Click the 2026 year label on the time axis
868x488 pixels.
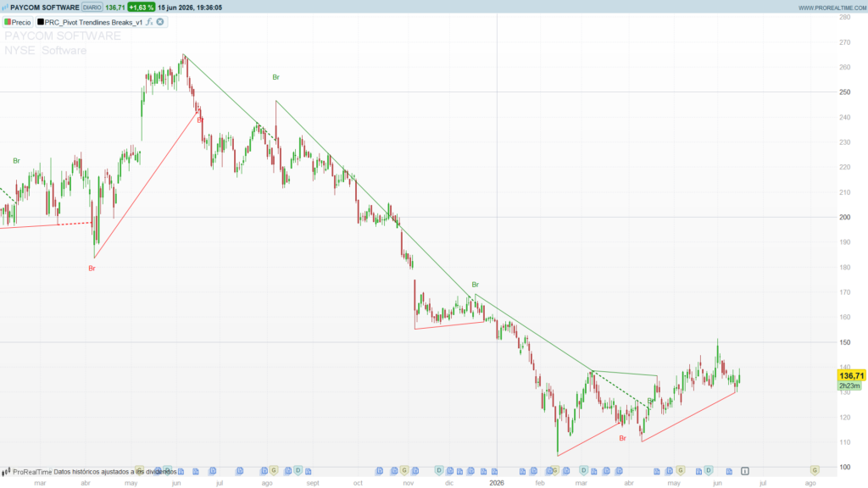(497, 483)
